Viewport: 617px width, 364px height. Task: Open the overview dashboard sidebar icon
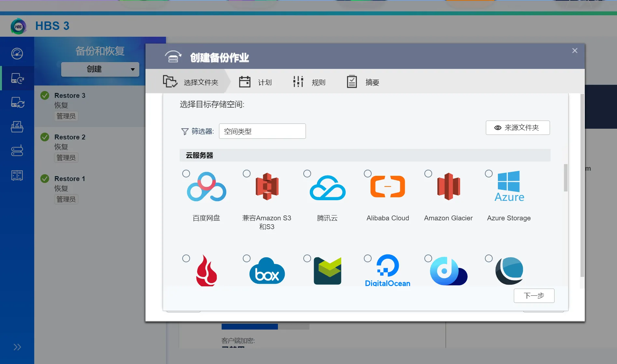17,54
